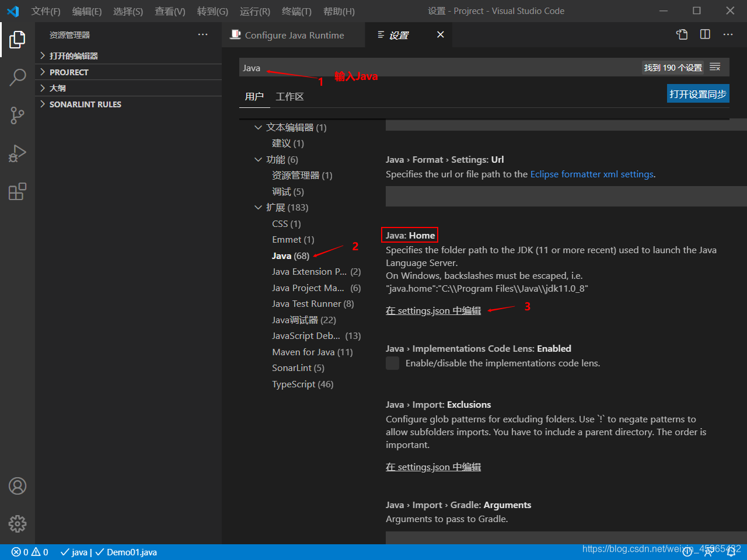Screen dimensions: 747x560
Task: Select JavaScript Deb... (13) entry
Action: point(316,335)
